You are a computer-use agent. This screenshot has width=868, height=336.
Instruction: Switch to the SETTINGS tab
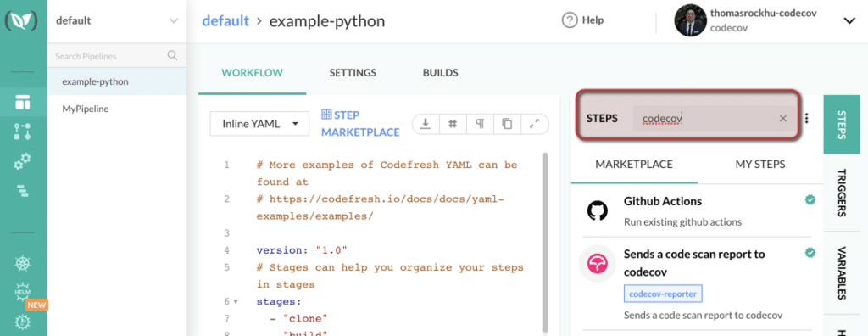point(353,73)
